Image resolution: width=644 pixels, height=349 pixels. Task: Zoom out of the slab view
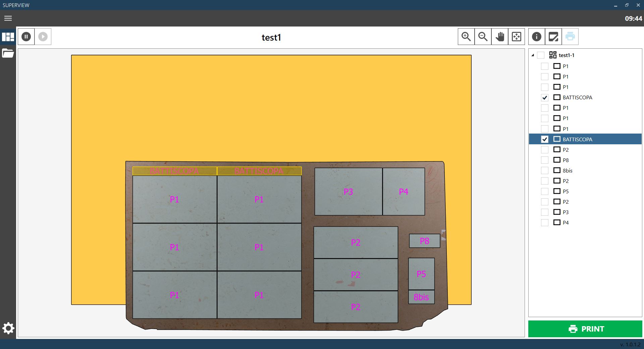483,37
